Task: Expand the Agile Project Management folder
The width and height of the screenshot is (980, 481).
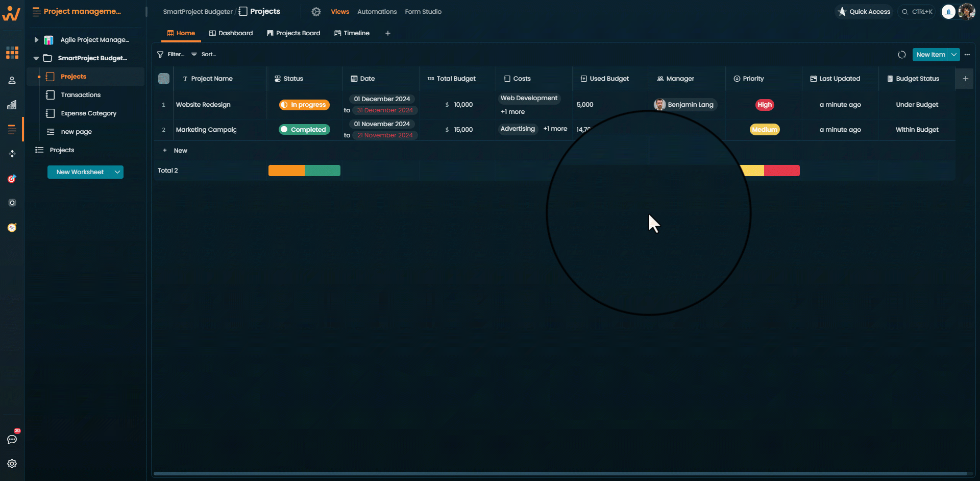Action: (x=36, y=40)
